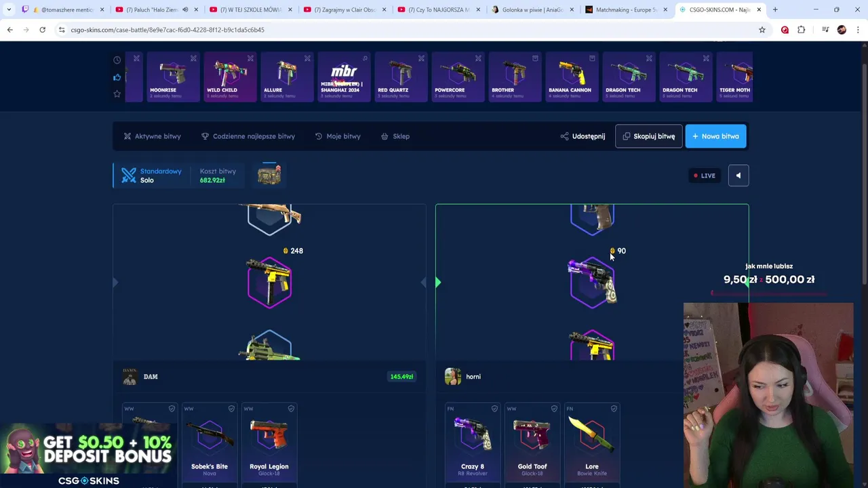Open the WILD CHILD drop card
Viewport: 868px width, 488px height.
pyautogui.click(x=230, y=77)
